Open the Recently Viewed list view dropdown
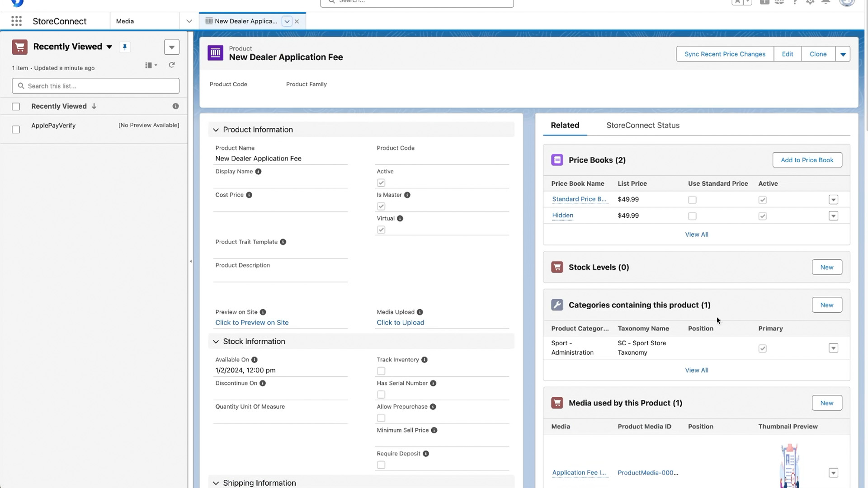The height and width of the screenshot is (488, 868). (x=109, y=47)
